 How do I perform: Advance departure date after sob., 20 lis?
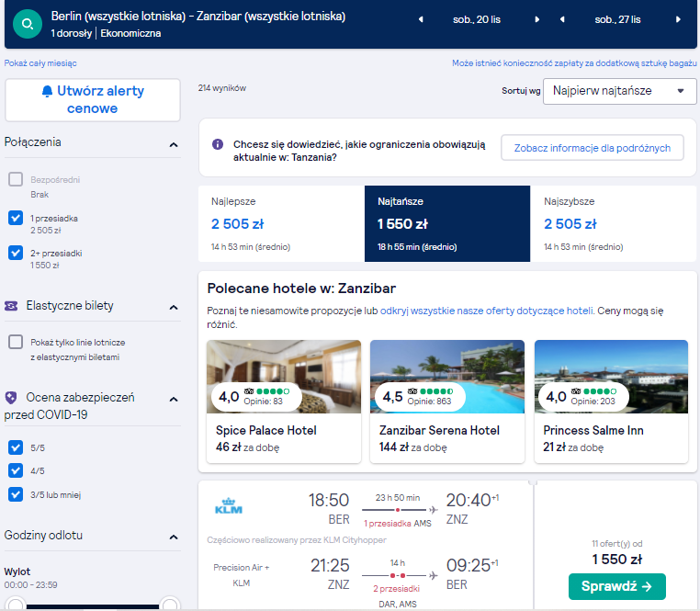click(x=537, y=19)
